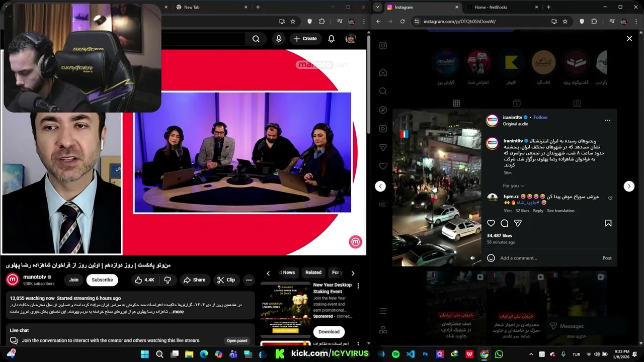Click the comment bubble on the post
Image resolution: width=644 pixels, height=362 pixels.
coord(504,223)
